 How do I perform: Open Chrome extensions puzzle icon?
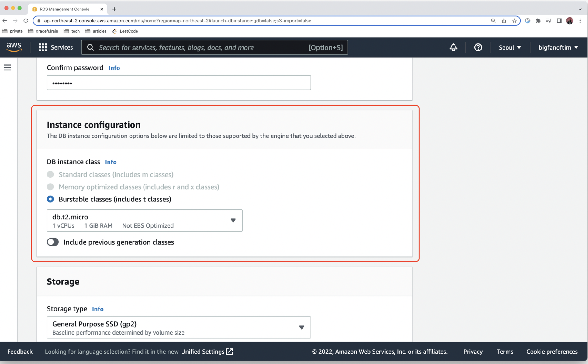click(x=538, y=21)
